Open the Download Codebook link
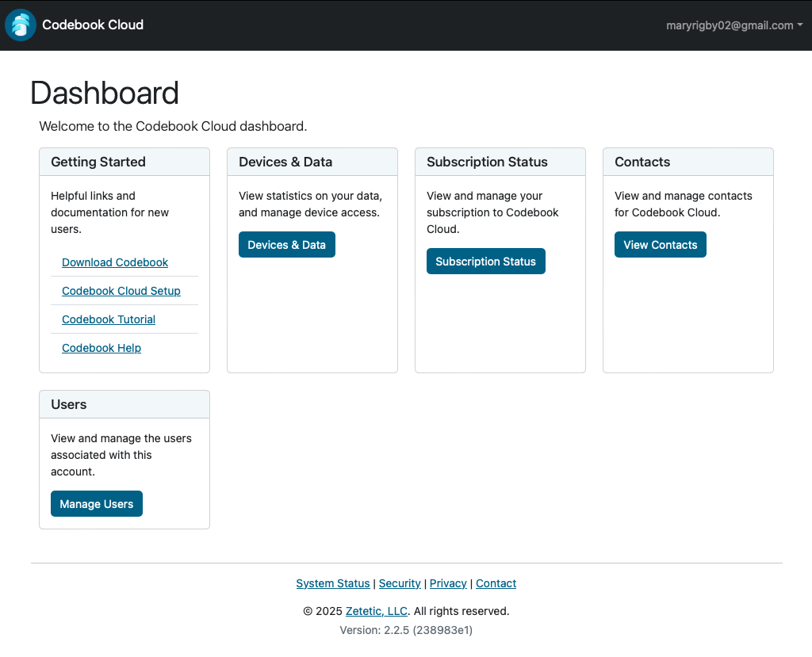The height and width of the screenshot is (657, 812). 114,262
